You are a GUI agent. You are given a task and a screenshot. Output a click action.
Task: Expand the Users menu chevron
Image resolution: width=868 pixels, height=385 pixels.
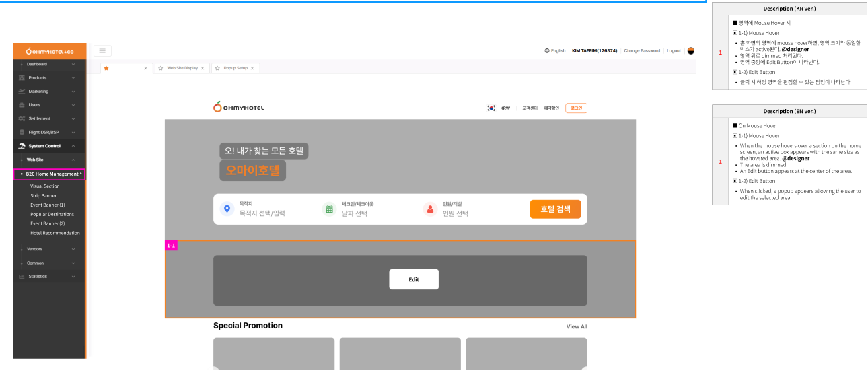coord(73,105)
